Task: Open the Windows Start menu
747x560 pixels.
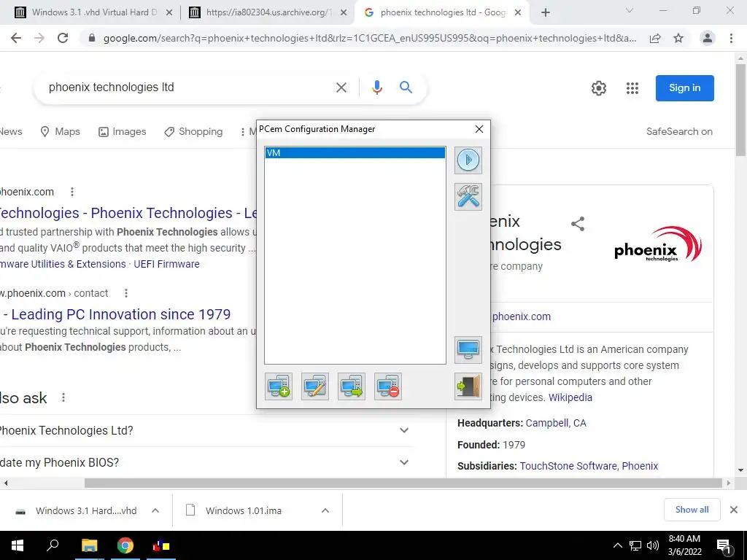Action: tap(18, 545)
